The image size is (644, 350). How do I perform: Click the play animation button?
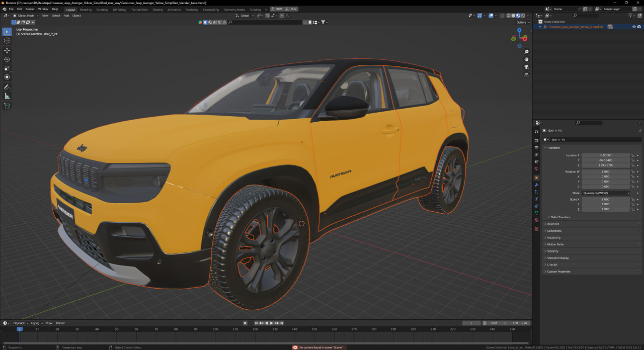271,323
